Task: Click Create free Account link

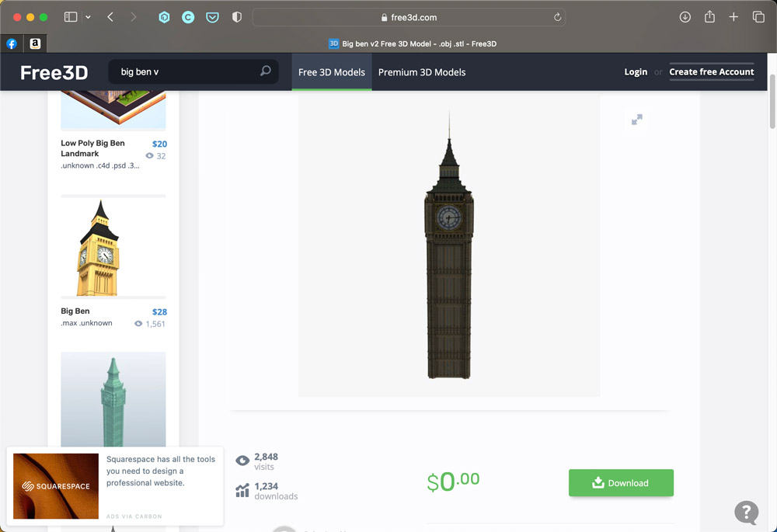Action: click(x=712, y=72)
